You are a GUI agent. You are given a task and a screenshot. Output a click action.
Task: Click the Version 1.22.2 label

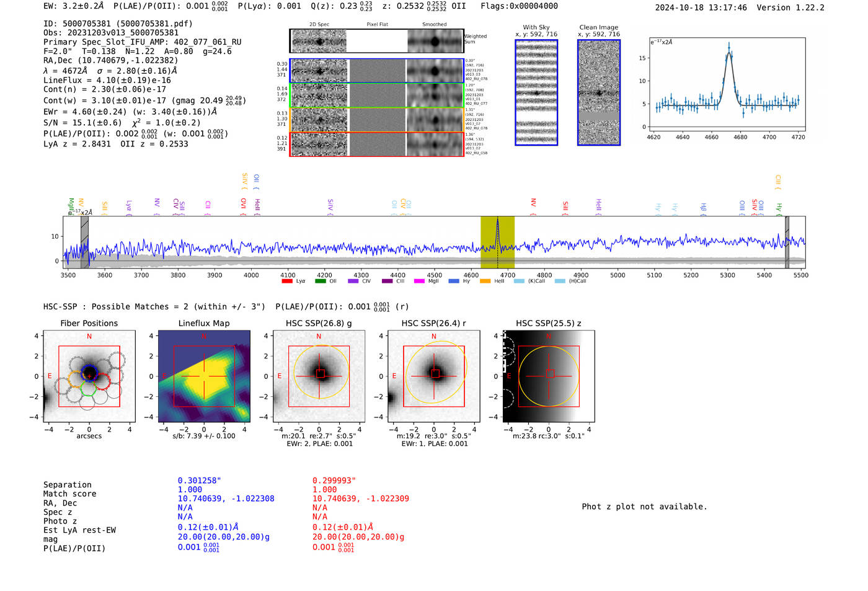790,7
